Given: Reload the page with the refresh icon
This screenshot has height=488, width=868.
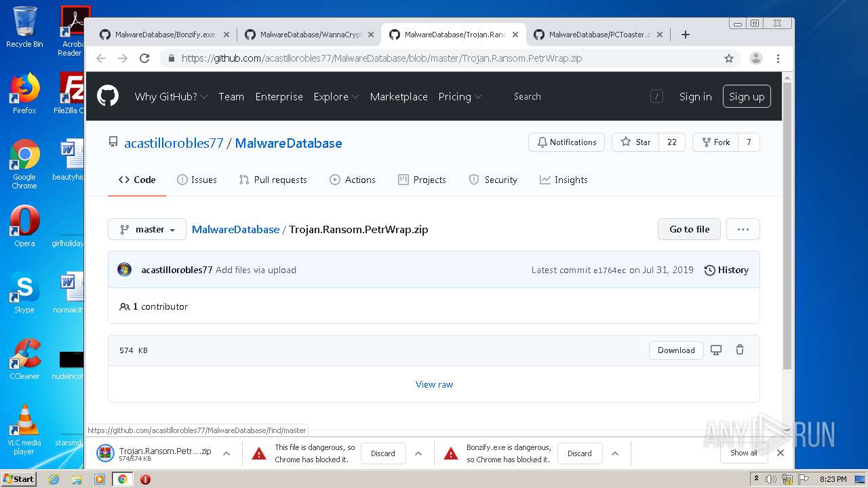Looking at the screenshot, I should tap(144, 58).
